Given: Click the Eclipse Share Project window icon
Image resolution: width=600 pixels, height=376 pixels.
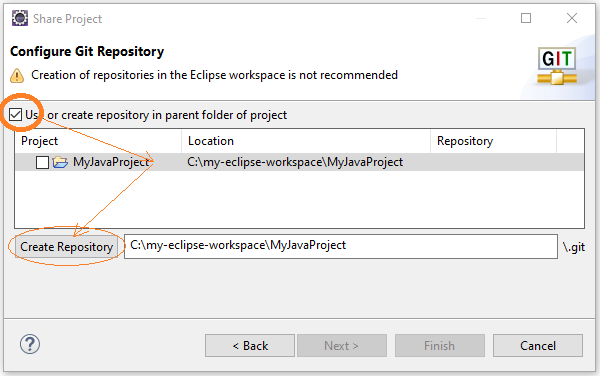Looking at the screenshot, I should pos(20,18).
